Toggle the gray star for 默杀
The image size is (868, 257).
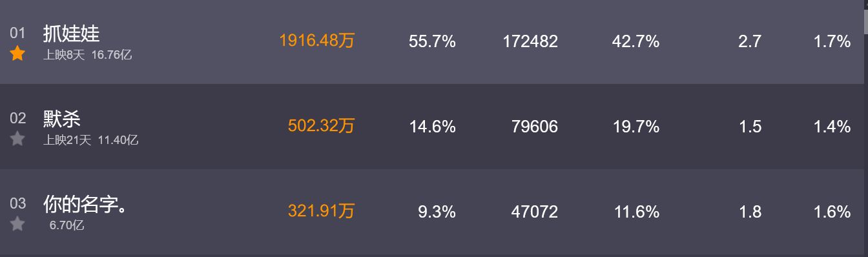(x=17, y=139)
